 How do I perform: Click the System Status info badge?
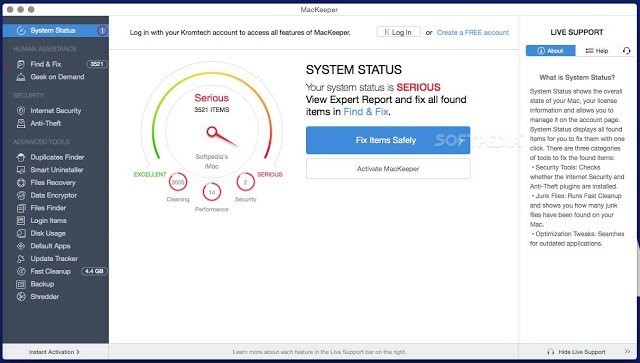[102, 31]
